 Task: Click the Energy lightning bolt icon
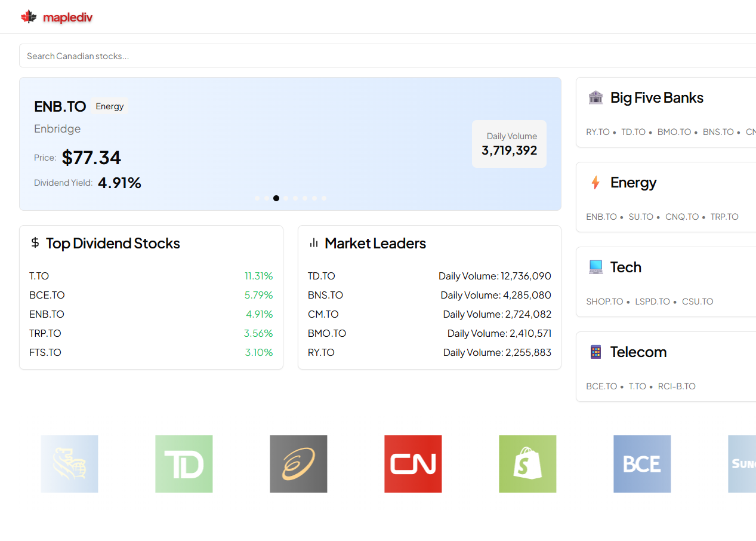tap(595, 182)
